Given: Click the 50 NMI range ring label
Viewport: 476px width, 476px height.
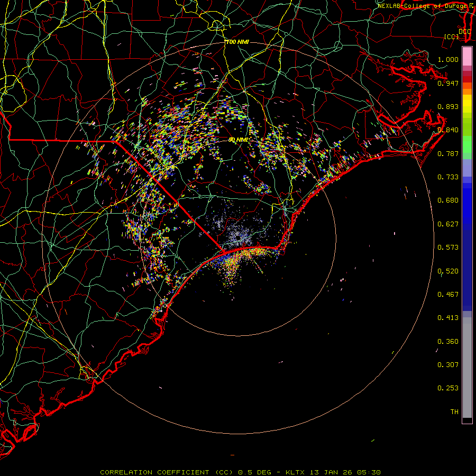Looking at the screenshot, I should (x=238, y=140).
